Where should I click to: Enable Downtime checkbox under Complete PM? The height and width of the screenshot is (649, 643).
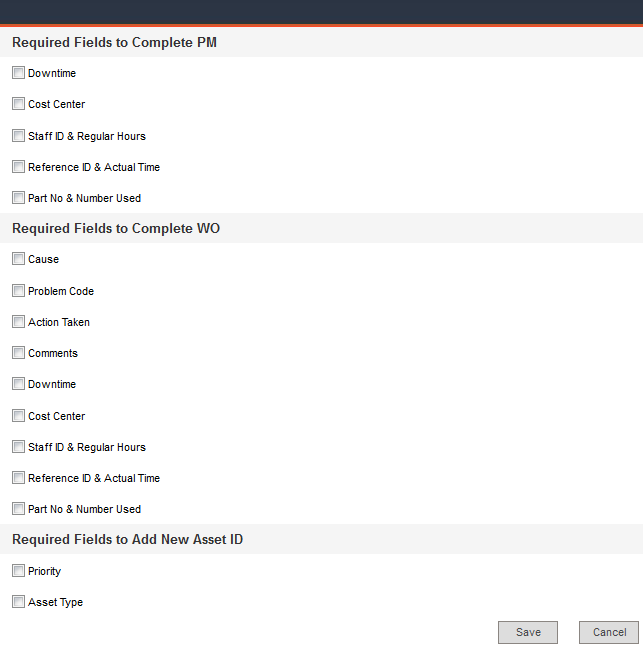(x=18, y=73)
